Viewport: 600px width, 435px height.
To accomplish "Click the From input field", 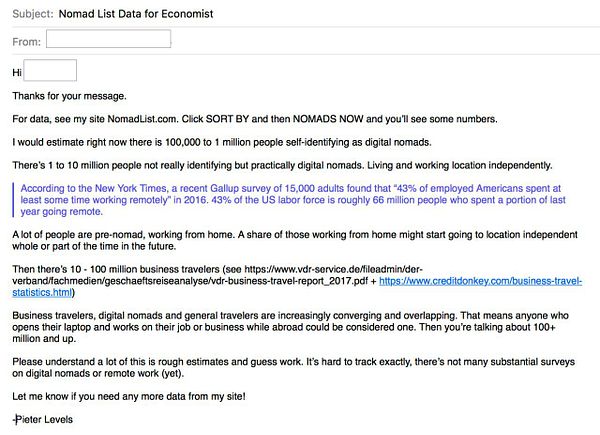I will click(x=108, y=39).
